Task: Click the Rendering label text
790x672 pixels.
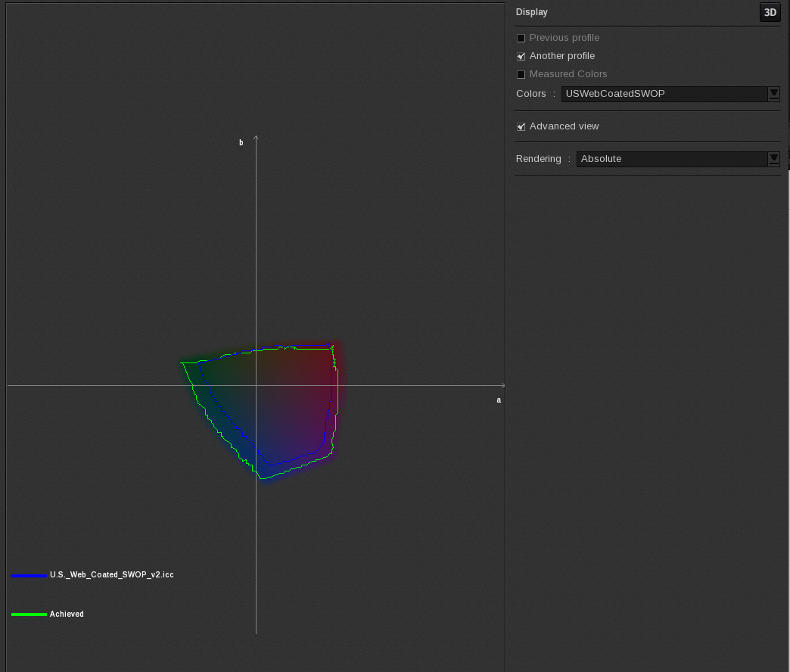Action: (539, 159)
